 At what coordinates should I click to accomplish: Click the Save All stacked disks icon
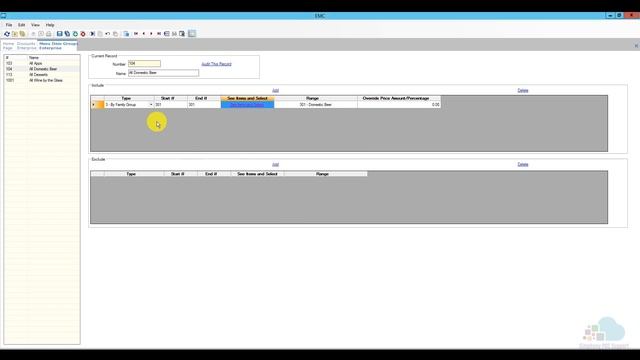pos(67,34)
